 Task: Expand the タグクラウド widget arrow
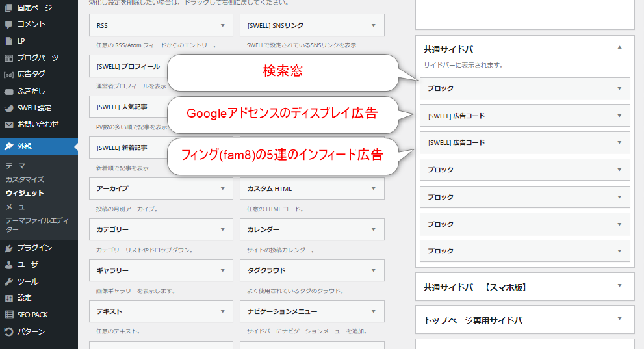point(373,270)
